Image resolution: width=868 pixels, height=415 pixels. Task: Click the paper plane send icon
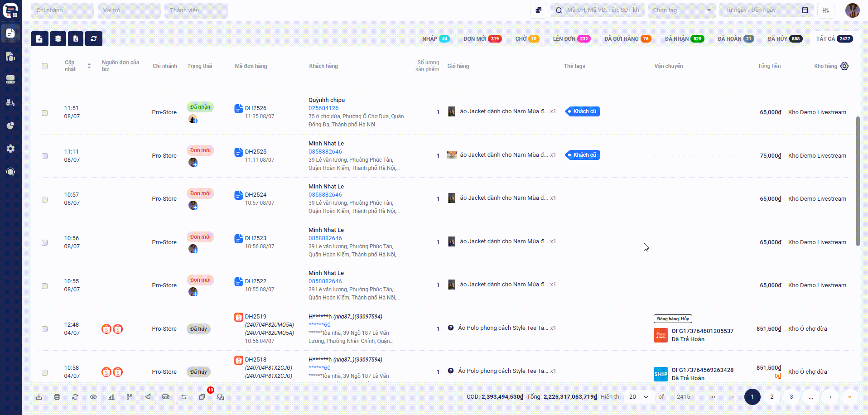click(x=148, y=397)
